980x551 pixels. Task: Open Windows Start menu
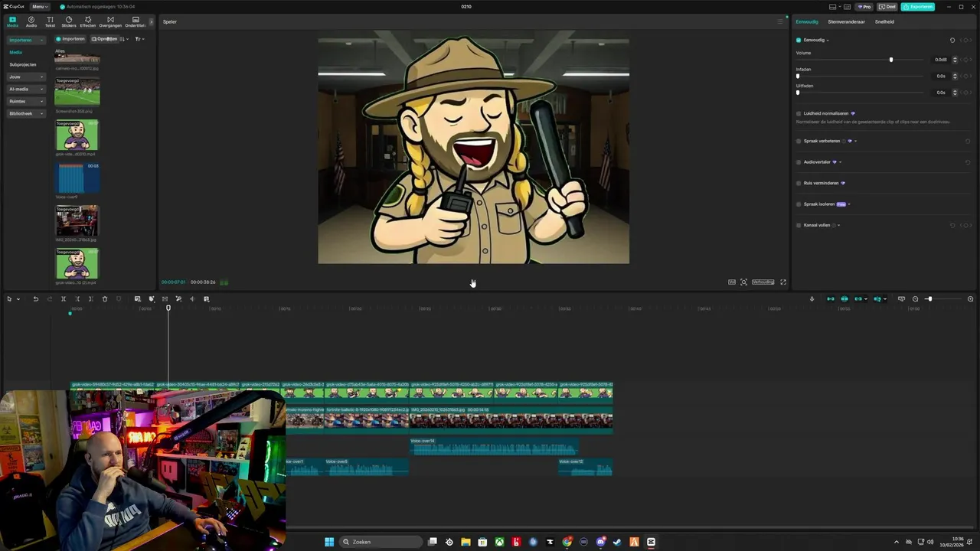[x=329, y=542]
